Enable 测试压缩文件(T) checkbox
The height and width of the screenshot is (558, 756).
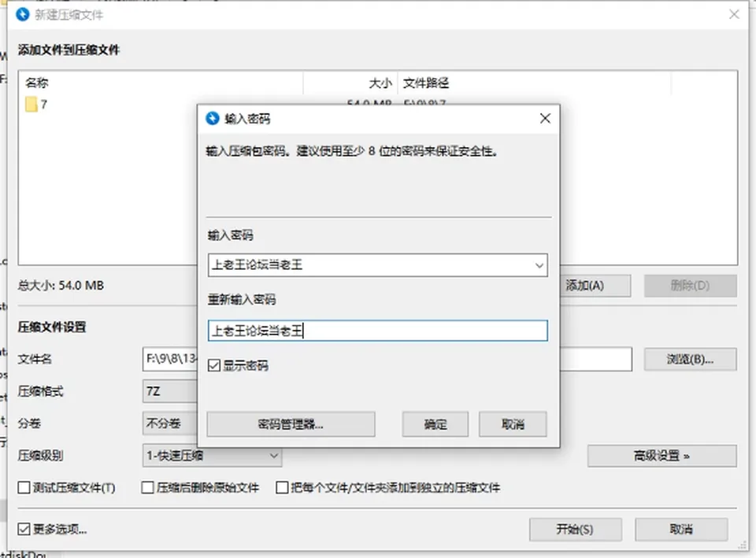point(24,488)
